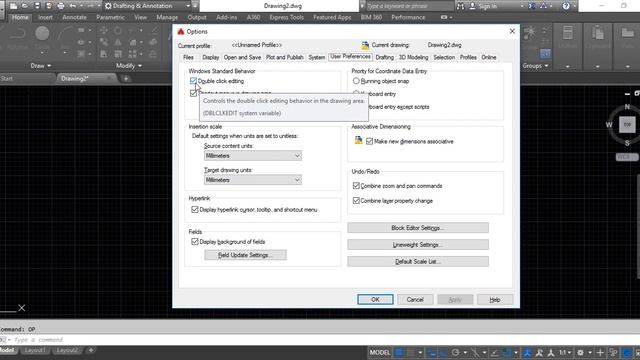The width and height of the screenshot is (640, 360).
Task: Click Help button in Options dialog
Action: (495, 299)
